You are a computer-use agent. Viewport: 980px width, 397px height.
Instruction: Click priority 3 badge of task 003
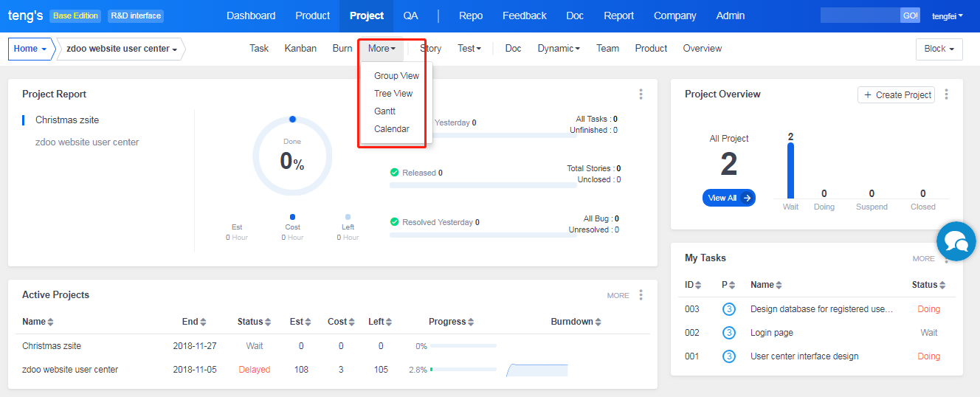[x=729, y=309]
